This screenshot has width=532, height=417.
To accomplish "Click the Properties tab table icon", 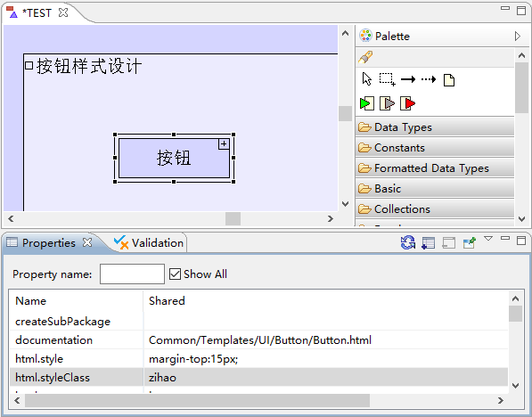I will (x=12, y=242).
